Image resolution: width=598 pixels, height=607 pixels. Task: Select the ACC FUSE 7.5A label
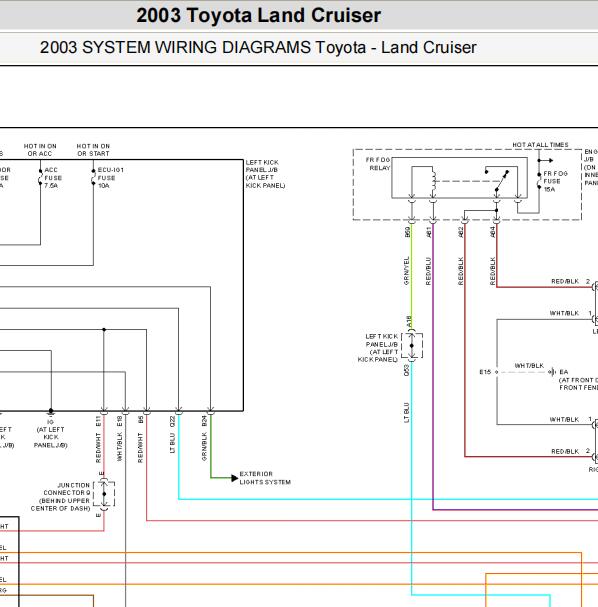pos(53,178)
